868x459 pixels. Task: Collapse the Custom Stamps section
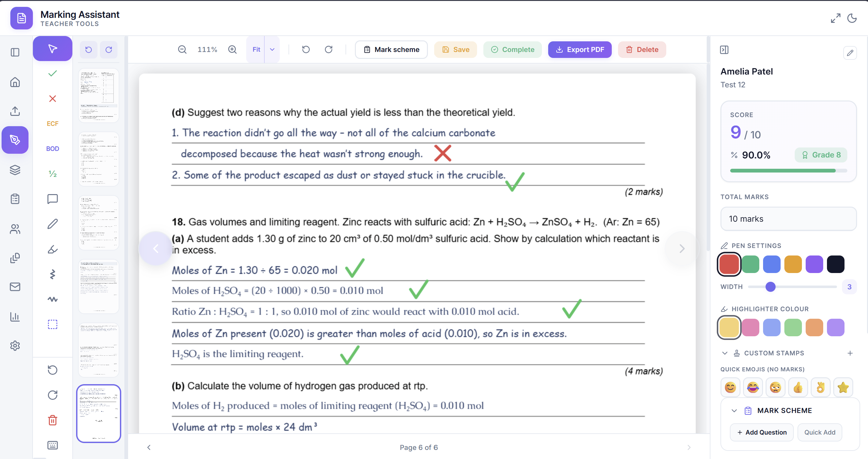(725, 353)
